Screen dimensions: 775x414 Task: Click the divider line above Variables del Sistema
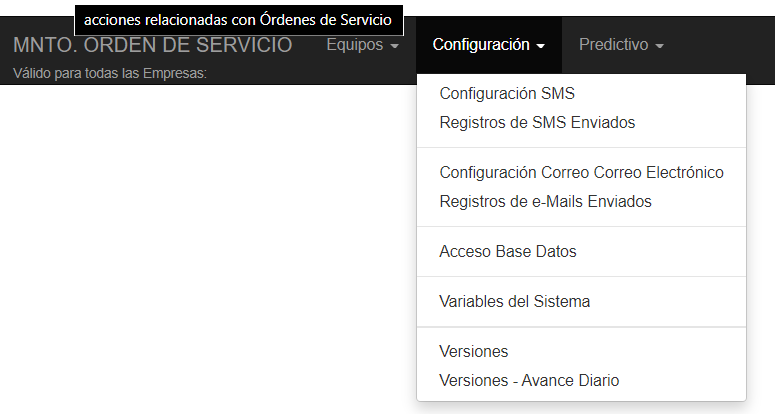pos(581,276)
